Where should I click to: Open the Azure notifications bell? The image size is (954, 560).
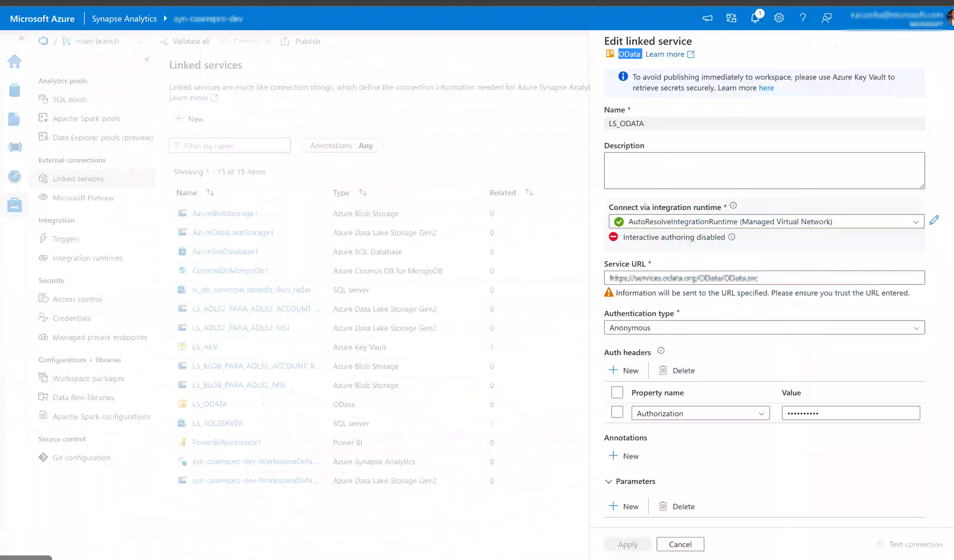click(755, 18)
